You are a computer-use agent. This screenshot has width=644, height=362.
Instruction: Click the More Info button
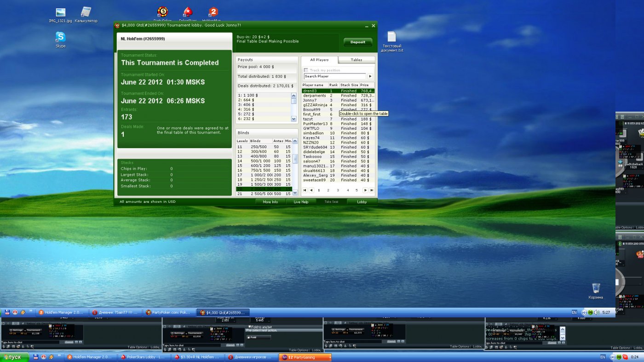tap(270, 202)
